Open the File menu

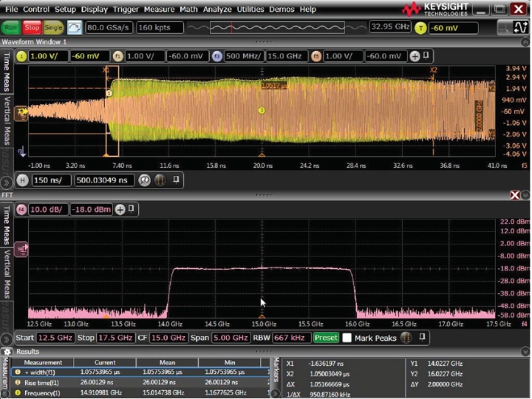(11, 9)
